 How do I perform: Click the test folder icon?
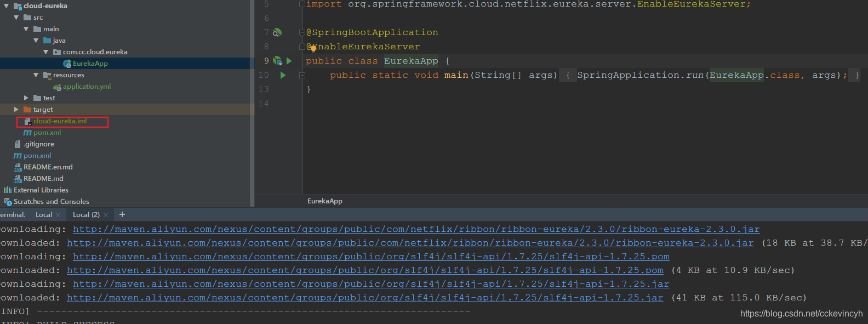[x=37, y=98]
